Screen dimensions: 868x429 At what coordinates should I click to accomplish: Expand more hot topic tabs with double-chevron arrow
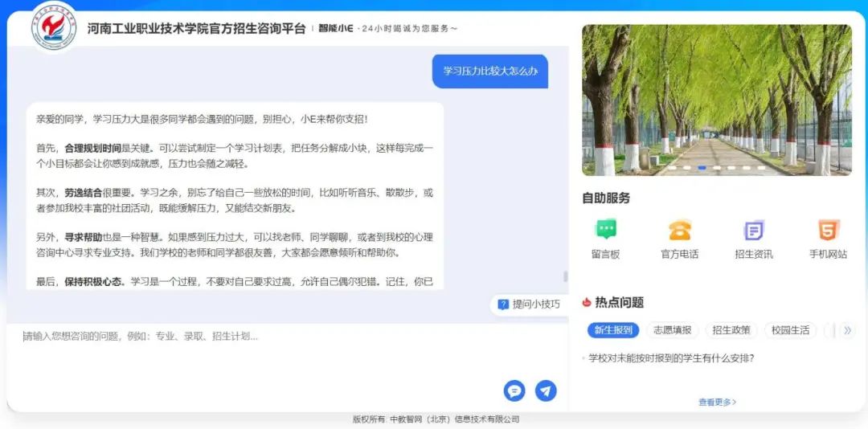pos(846,330)
